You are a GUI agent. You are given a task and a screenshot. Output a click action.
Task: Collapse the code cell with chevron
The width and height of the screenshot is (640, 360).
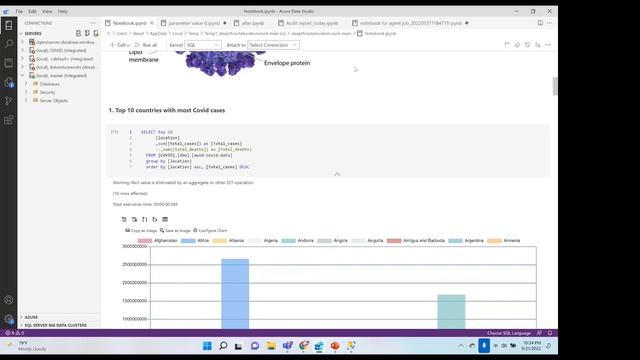click(x=337, y=174)
